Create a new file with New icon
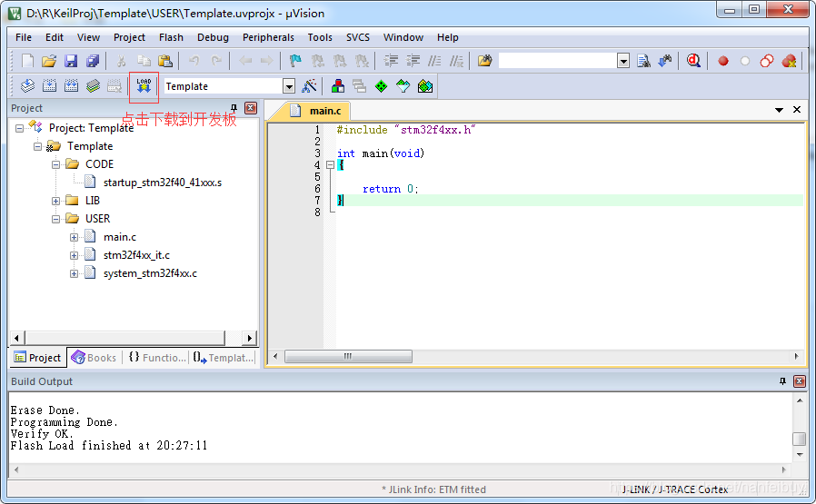The height and width of the screenshot is (504, 816). click(27, 61)
